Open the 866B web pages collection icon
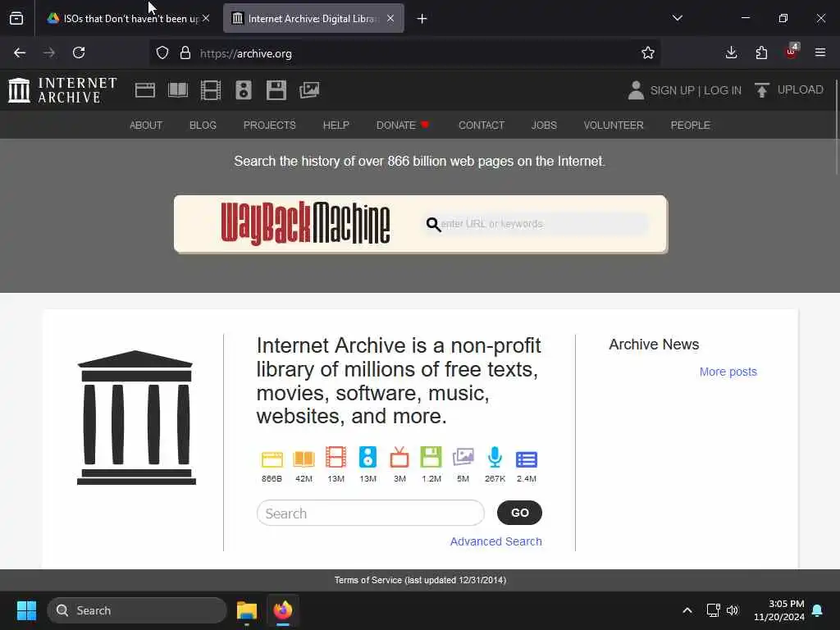 click(x=272, y=459)
